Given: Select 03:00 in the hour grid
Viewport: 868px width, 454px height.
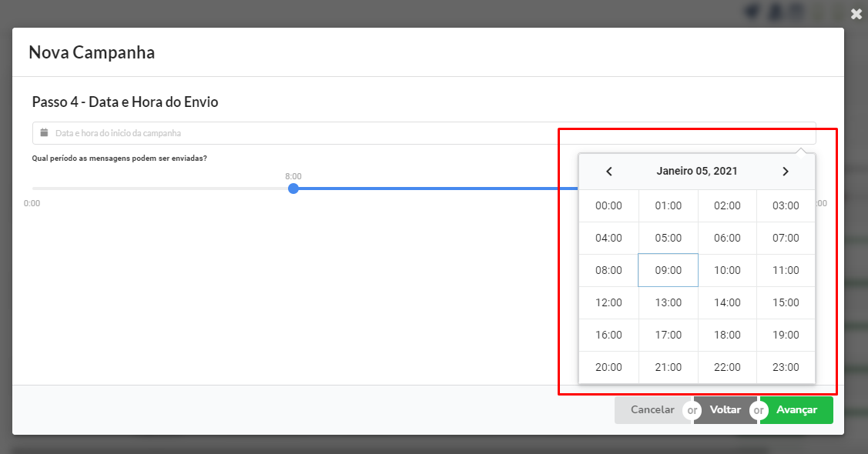Looking at the screenshot, I should (786, 205).
